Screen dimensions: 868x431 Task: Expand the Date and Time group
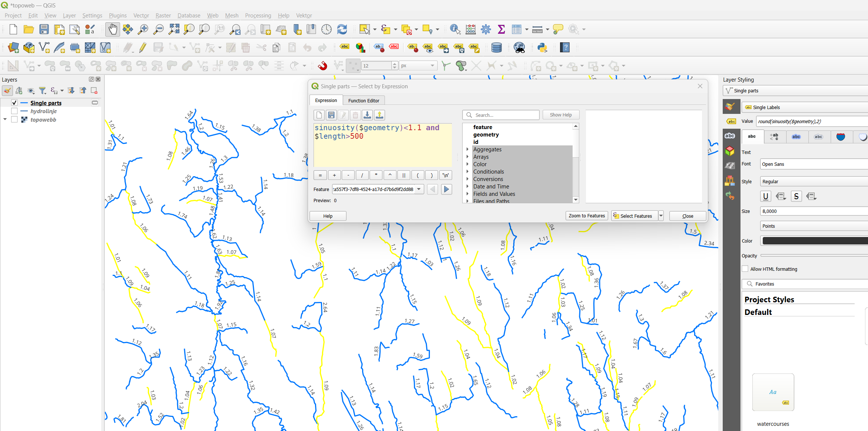(468, 186)
